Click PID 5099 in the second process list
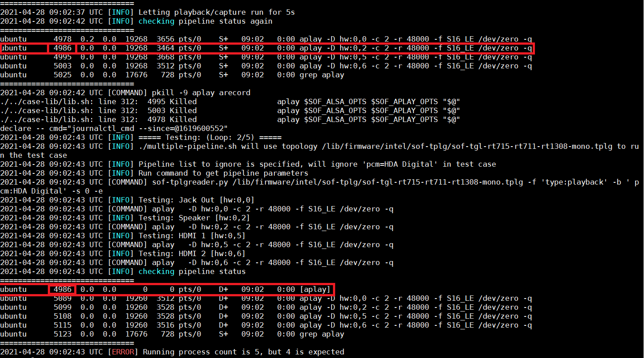The height and width of the screenshot is (358, 644). point(63,307)
